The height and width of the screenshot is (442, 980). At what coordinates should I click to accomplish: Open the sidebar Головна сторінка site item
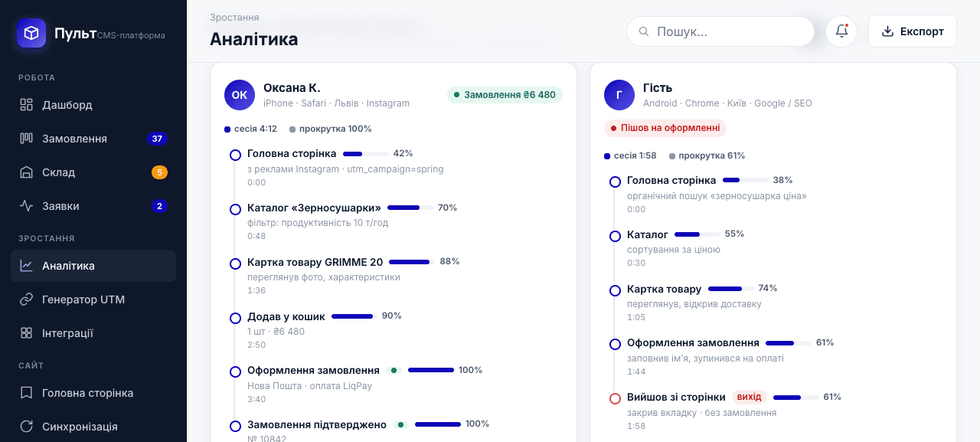click(93, 393)
